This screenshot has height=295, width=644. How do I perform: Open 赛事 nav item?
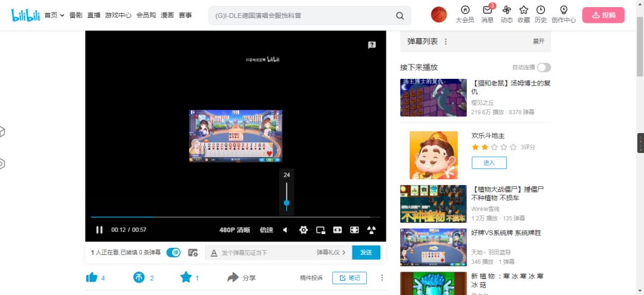click(x=185, y=15)
